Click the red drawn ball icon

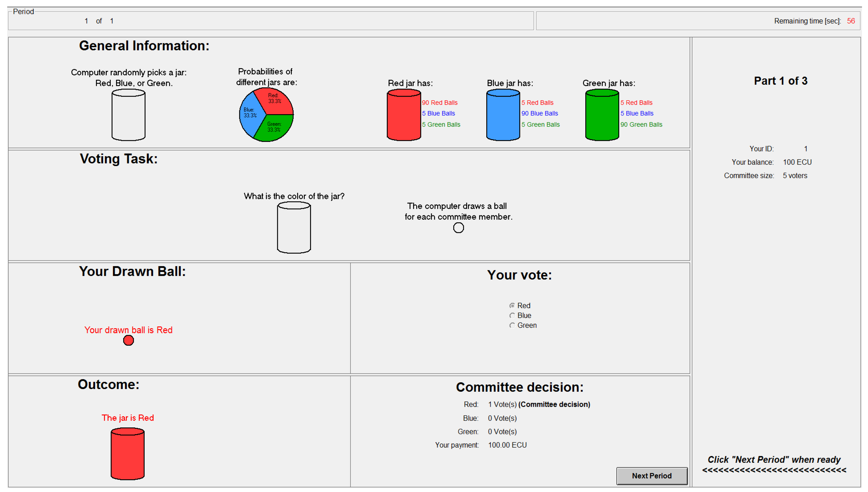tap(128, 340)
